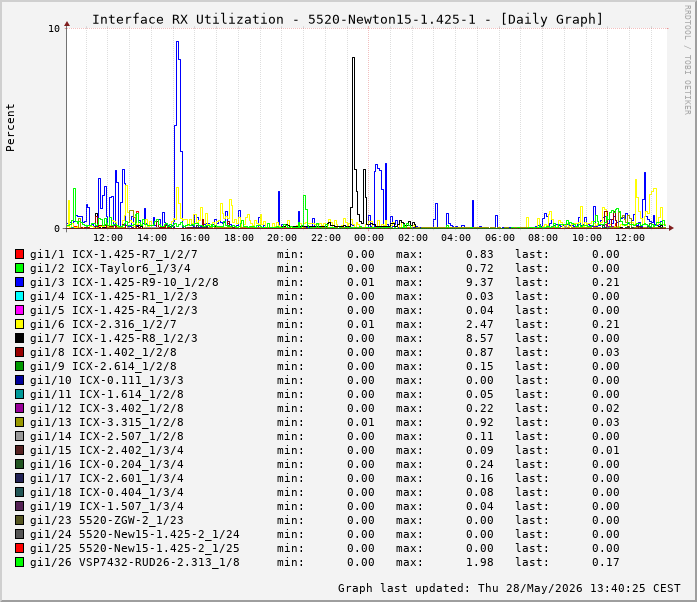
Task: Click the Percent y-axis label
Action: click(10, 128)
